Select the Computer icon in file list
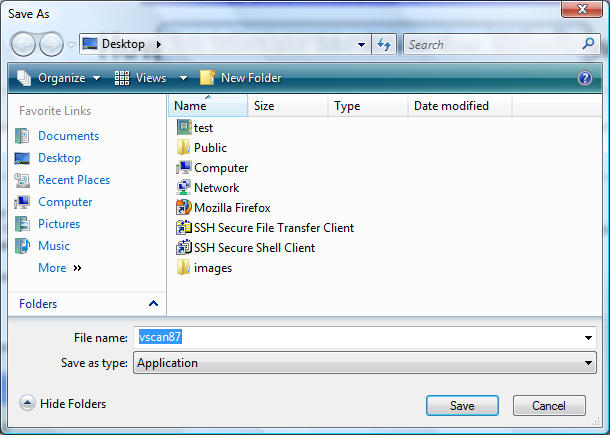 coord(184,168)
